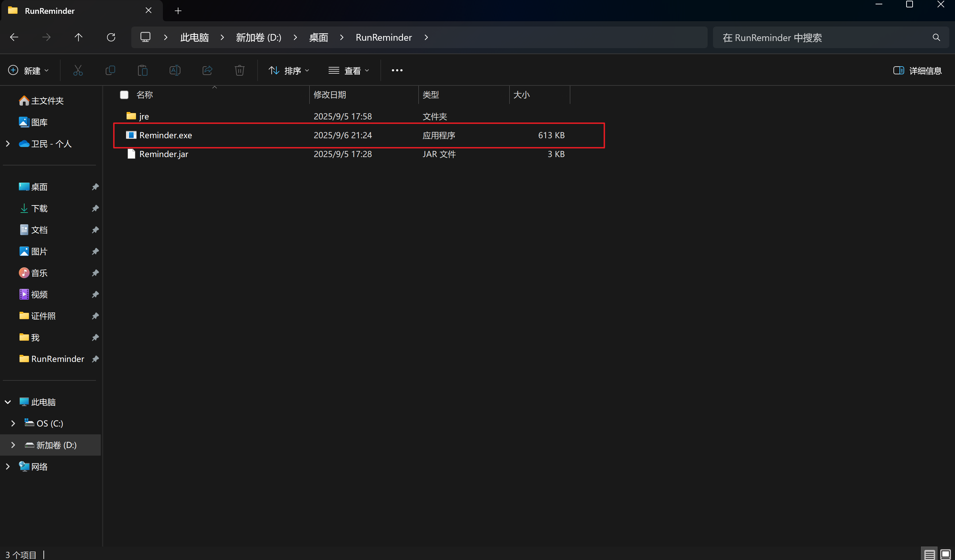The width and height of the screenshot is (955, 560).
Task: Click the Rename icon in toolbar
Action: click(175, 70)
